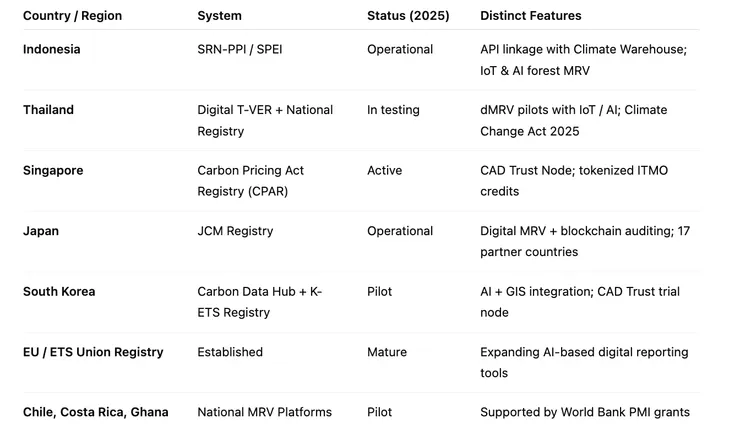The image size is (740, 445).
Task: Click the JCM Registry cell
Action: (235, 231)
